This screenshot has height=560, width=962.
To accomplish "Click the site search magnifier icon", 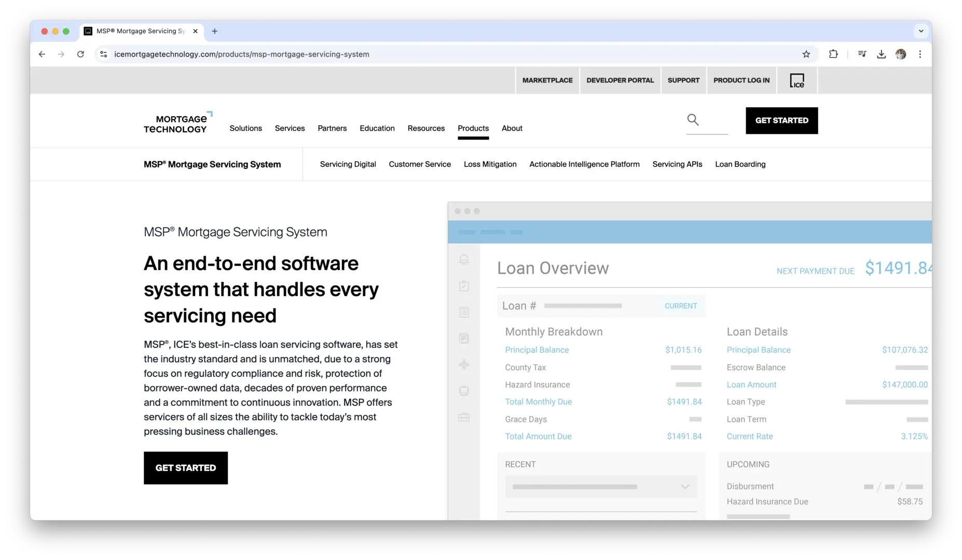I will (693, 120).
